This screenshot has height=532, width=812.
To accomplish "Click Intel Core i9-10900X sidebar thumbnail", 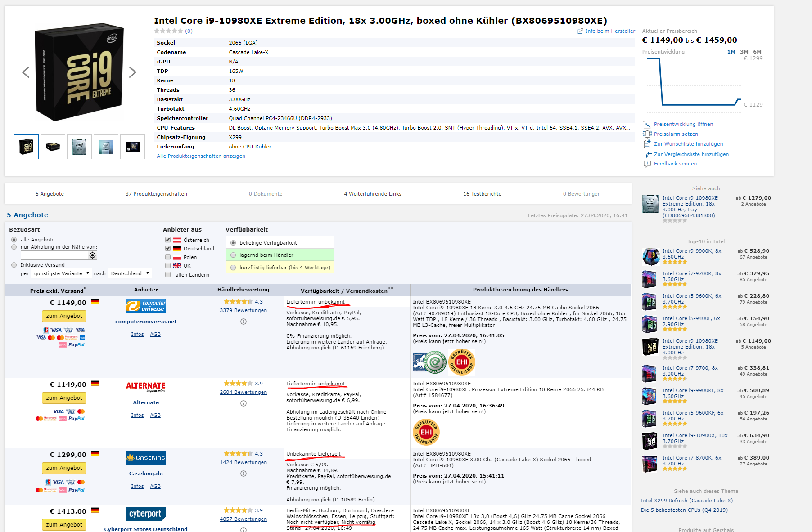I will (x=650, y=441).
